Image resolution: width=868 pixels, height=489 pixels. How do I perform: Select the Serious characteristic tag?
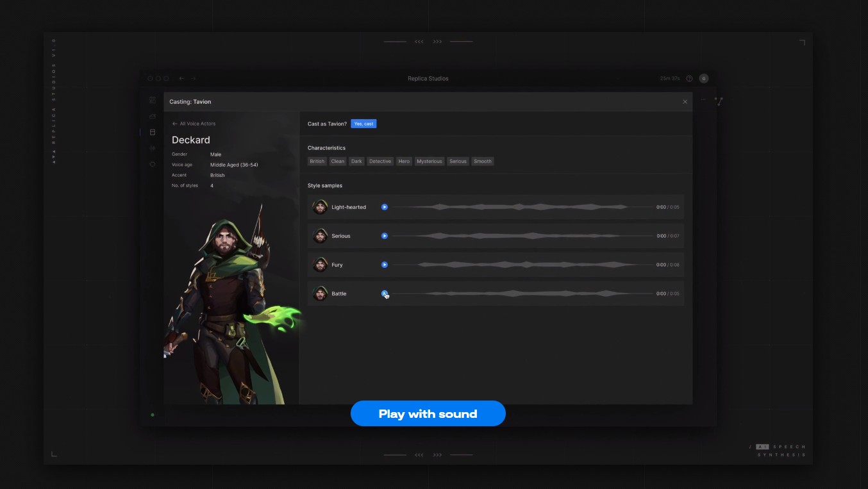458,162
